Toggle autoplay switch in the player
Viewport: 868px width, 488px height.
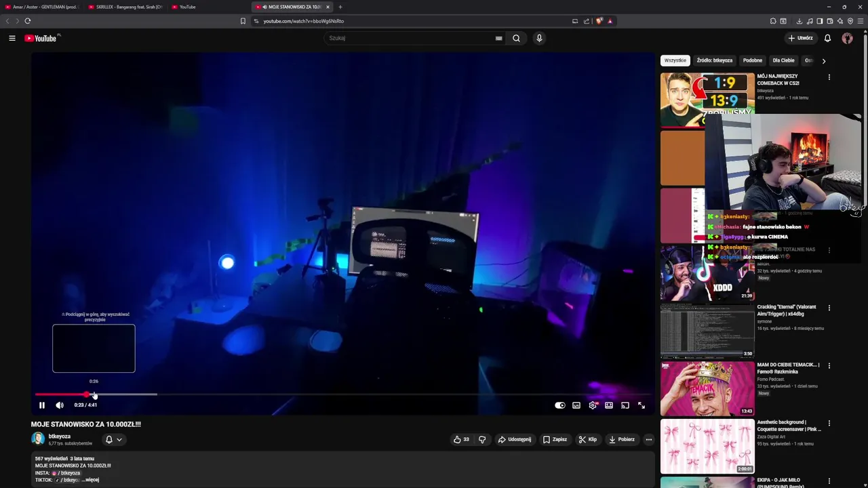[x=560, y=405]
